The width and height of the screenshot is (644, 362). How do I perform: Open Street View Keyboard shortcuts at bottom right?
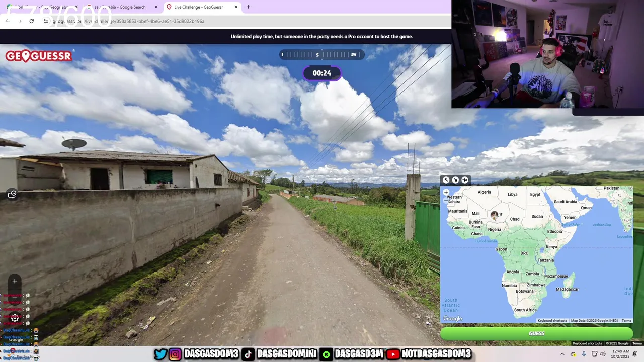click(589, 343)
